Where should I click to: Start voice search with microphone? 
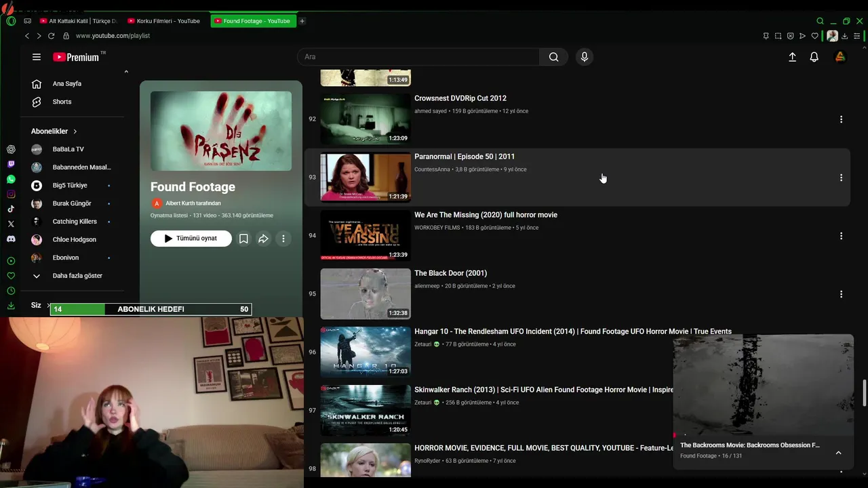[585, 57]
